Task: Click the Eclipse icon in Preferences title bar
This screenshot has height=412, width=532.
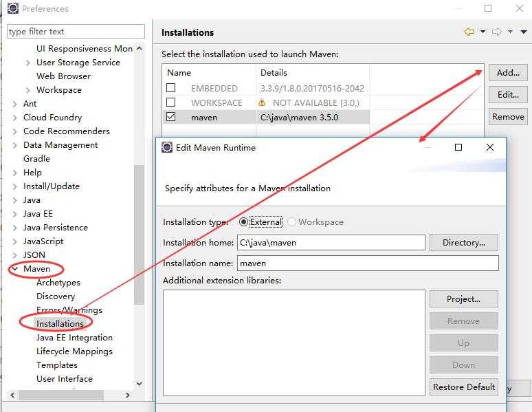Action: [13, 8]
